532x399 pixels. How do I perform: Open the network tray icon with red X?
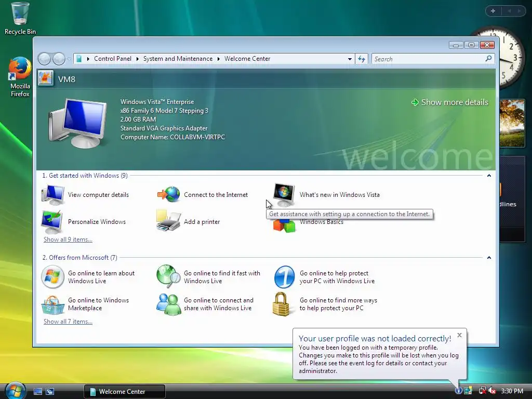click(482, 391)
